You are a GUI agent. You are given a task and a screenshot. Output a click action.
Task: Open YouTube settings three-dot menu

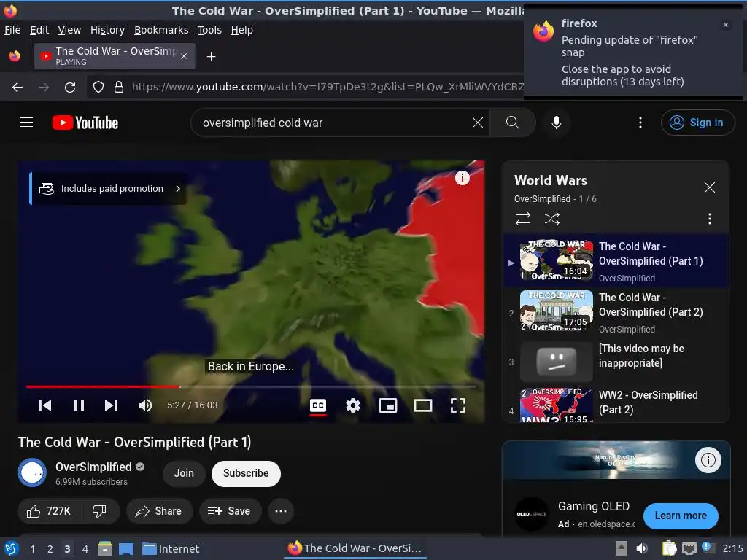(x=640, y=122)
